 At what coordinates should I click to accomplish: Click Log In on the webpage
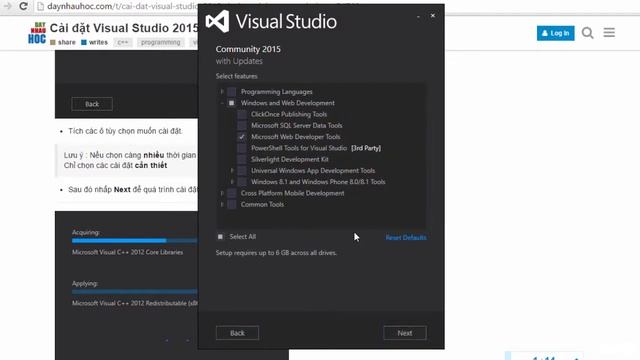coord(556,33)
